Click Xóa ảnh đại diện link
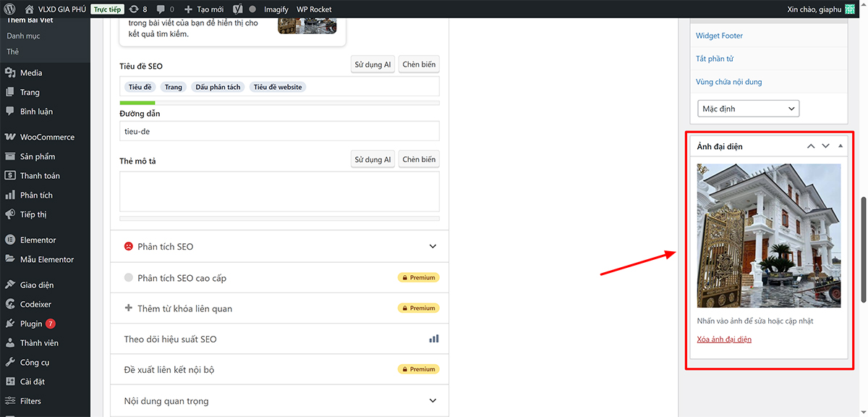The image size is (868, 417). tap(724, 340)
